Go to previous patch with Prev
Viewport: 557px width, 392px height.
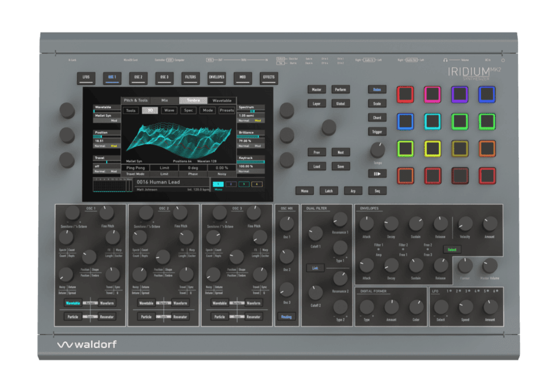point(317,153)
